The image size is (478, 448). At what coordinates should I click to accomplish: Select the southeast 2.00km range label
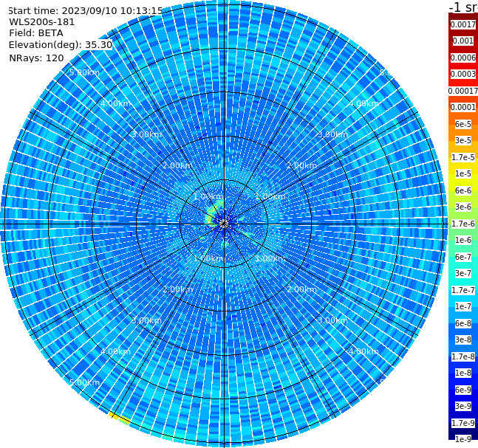coord(301,289)
